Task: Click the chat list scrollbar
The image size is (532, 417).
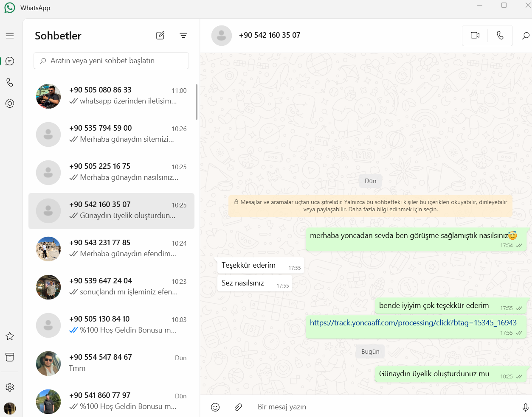Action: 197,102
